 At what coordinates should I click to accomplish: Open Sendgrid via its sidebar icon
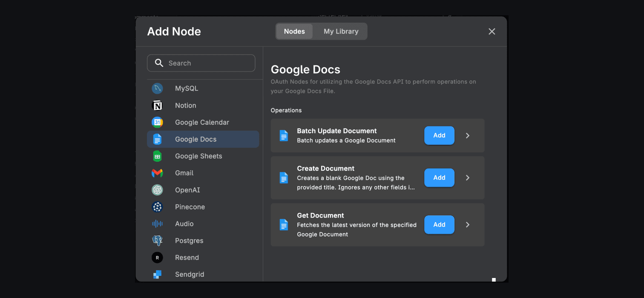[157, 274]
